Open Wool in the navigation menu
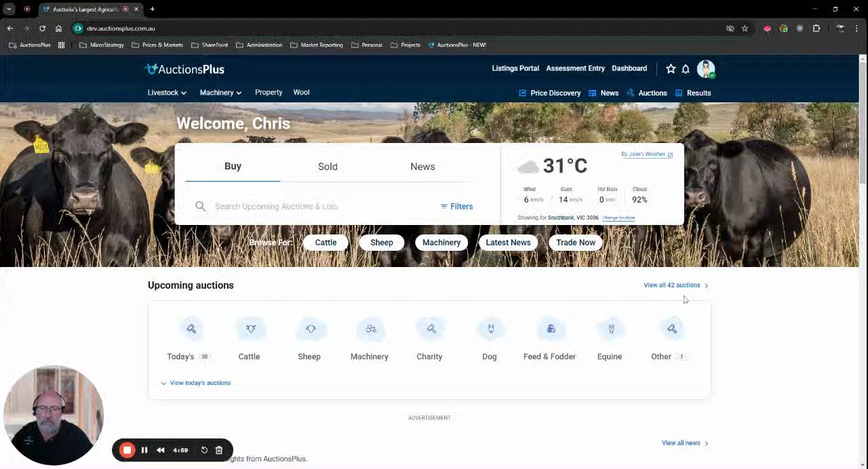The width and height of the screenshot is (868, 469). (301, 92)
